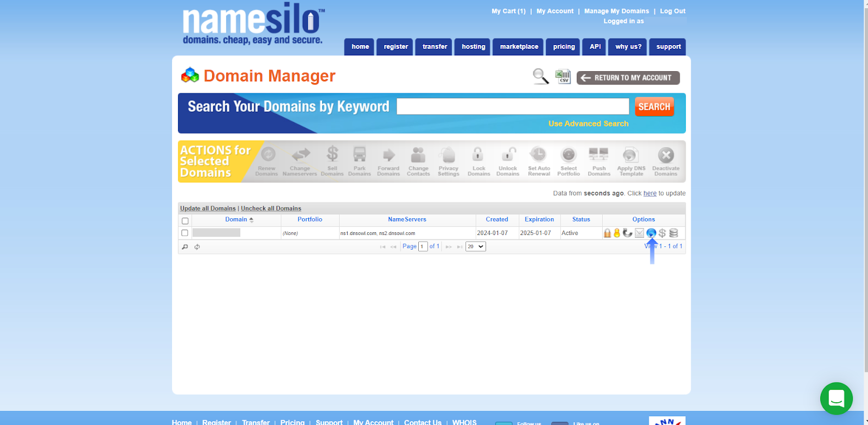Open the why us? tab
The image size is (868, 425).
point(628,47)
